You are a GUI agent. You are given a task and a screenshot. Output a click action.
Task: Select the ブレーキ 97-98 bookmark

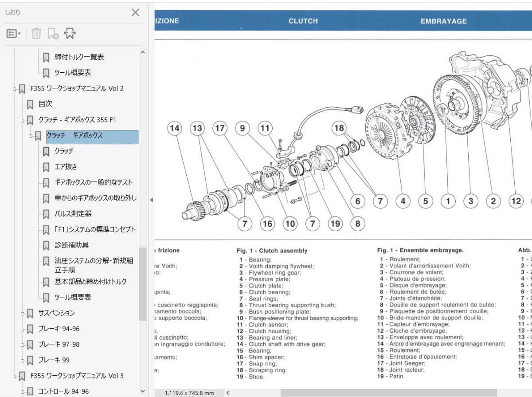pyautogui.click(x=59, y=344)
